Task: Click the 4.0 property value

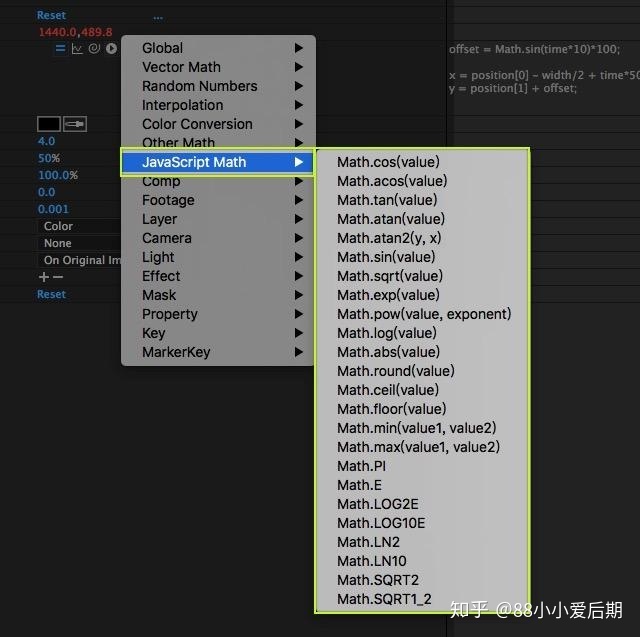Action: pos(46,141)
